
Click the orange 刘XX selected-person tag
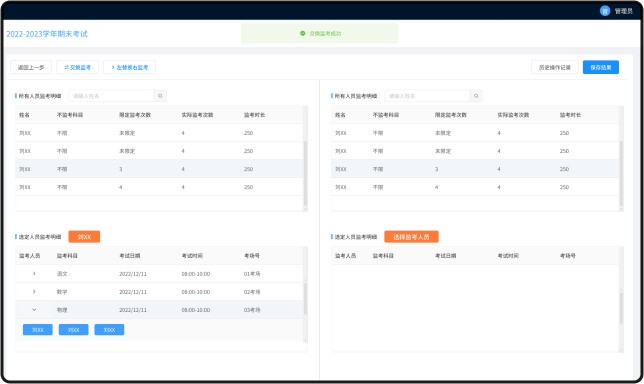pos(84,237)
